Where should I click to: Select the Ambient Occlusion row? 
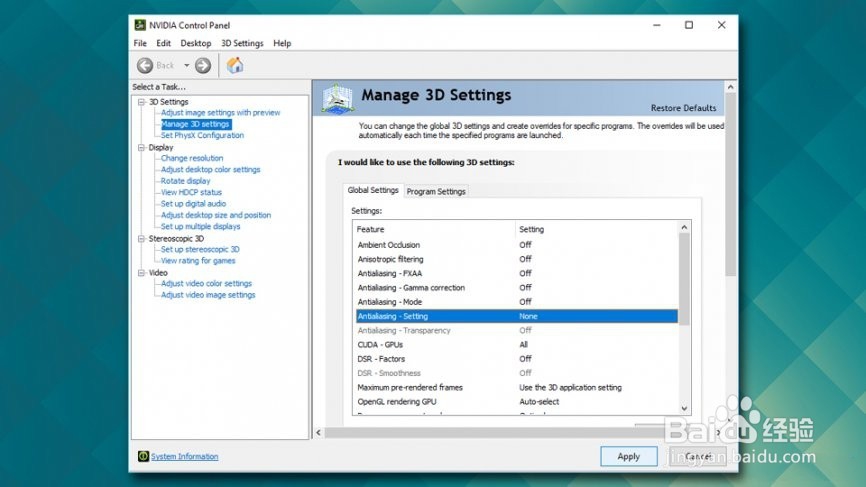click(517, 245)
